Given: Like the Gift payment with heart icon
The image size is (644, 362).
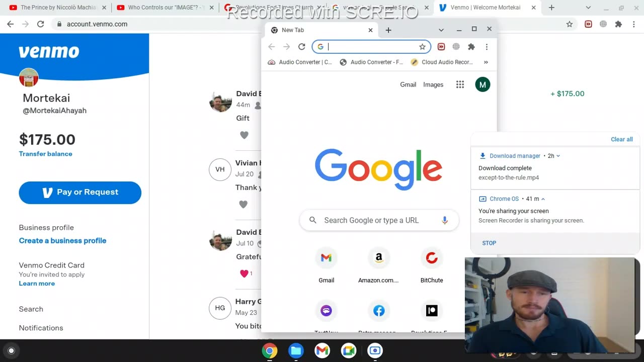Looking at the screenshot, I should (x=244, y=135).
